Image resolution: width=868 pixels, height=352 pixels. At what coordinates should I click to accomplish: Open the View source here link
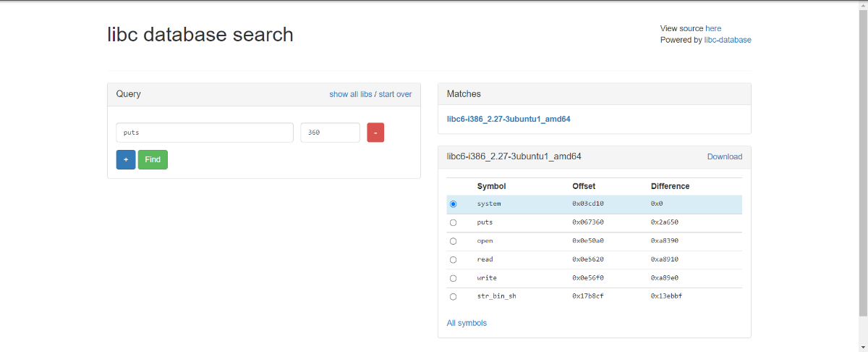[x=713, y=28]
